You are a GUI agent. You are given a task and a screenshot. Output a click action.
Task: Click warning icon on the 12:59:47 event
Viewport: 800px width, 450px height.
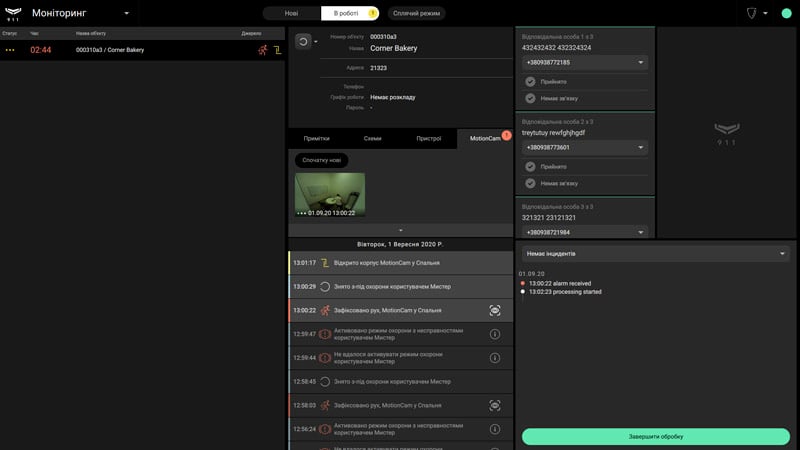tap(325, 334)
